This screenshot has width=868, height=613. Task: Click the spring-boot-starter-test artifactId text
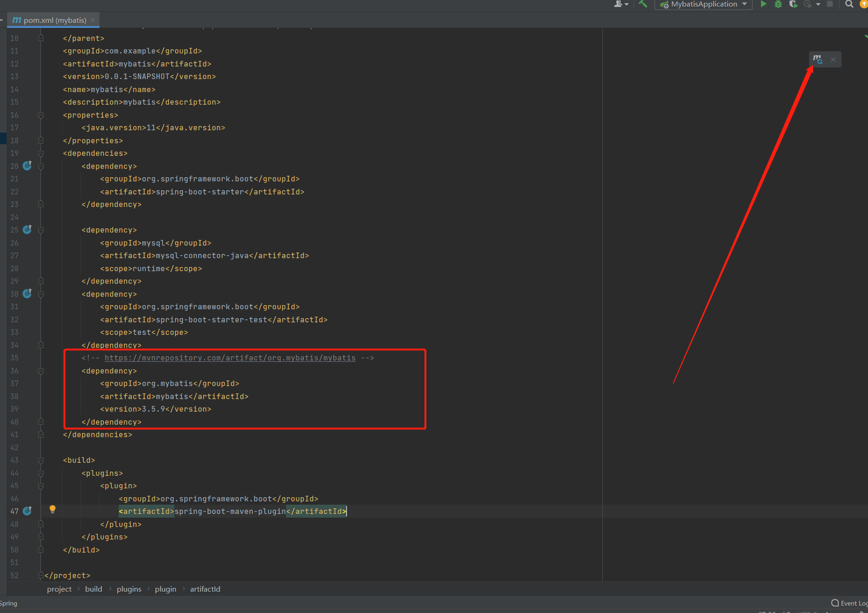(x=212, y=320)
